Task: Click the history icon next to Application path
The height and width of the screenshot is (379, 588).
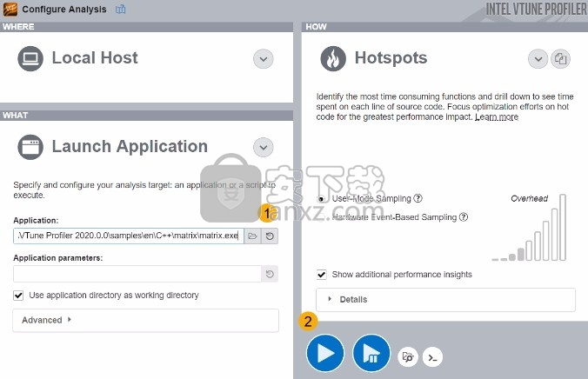Action: coord(270,236)
